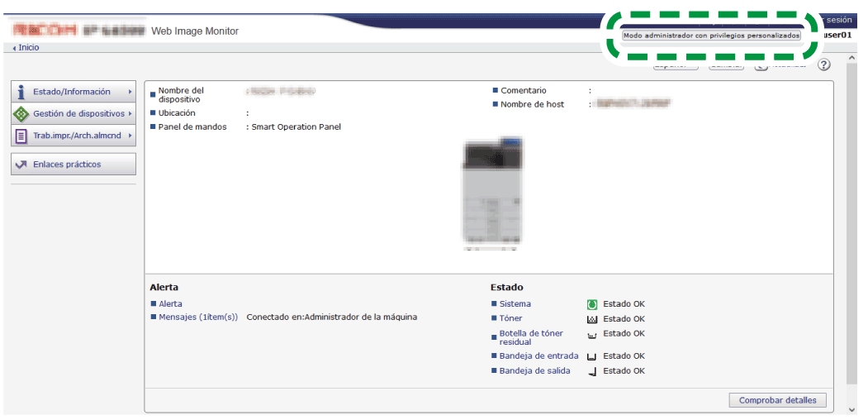Open the Alerta link
The height and width of the screenshot is (420, 868).
[170, 304]
